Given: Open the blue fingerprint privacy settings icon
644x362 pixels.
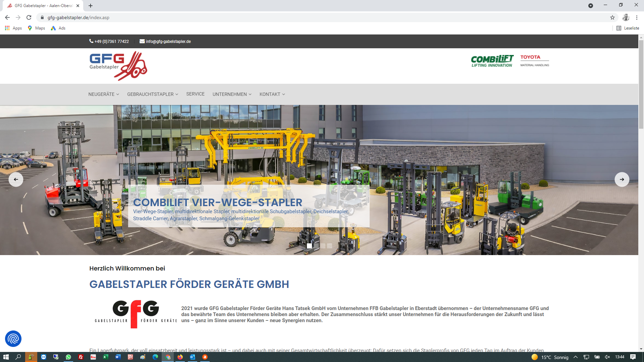Looking at the screenshot, I should [x=13, y=339].
